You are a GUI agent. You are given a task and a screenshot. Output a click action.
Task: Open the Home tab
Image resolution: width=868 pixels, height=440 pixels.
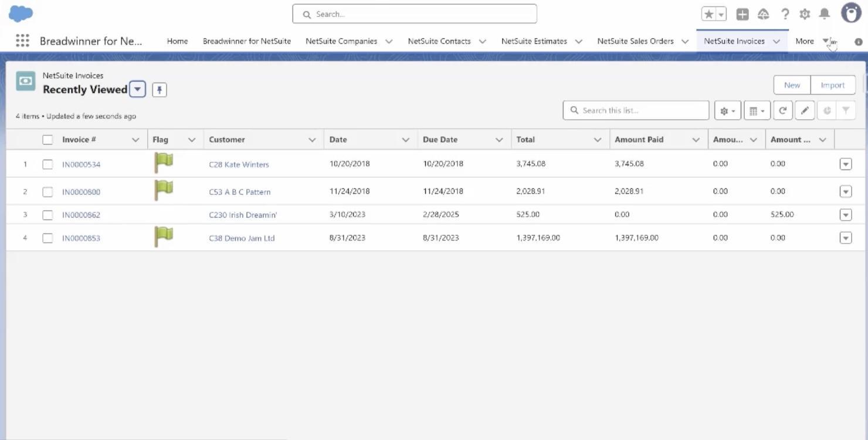pos(177,40)
